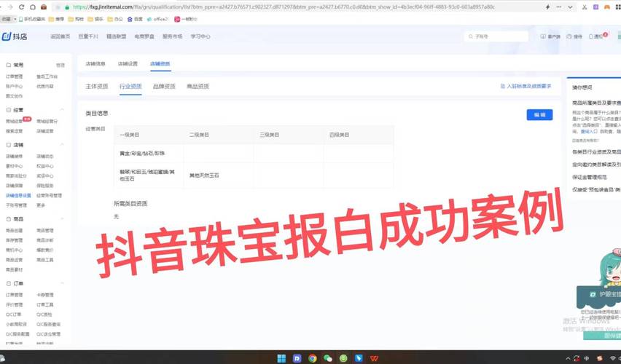
Task: Click the 常用 folder icon in sidebar
Action: [8, 65]
